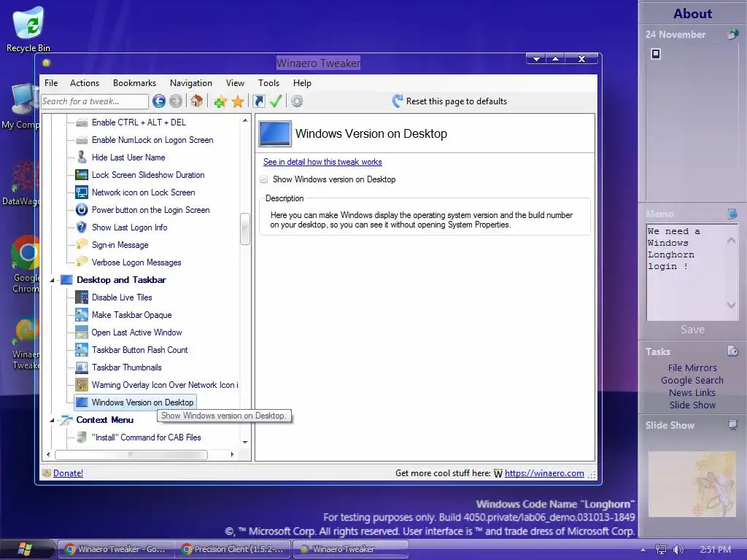The image size is (747, 560).
Task: Add bookmark with green plus star icon
Action: coord(220,101)
